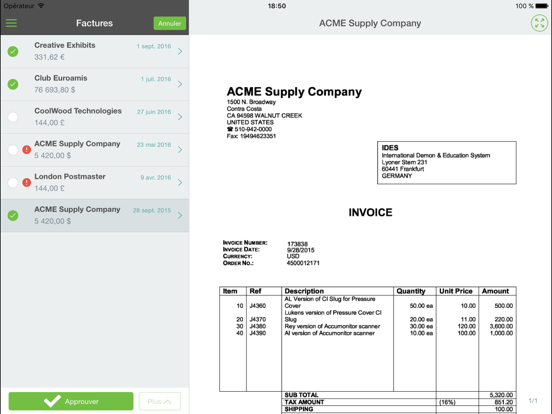Click the date '9 avr. 2016'
The height and width of the screenshot is (414, 552).
(156, 177)
